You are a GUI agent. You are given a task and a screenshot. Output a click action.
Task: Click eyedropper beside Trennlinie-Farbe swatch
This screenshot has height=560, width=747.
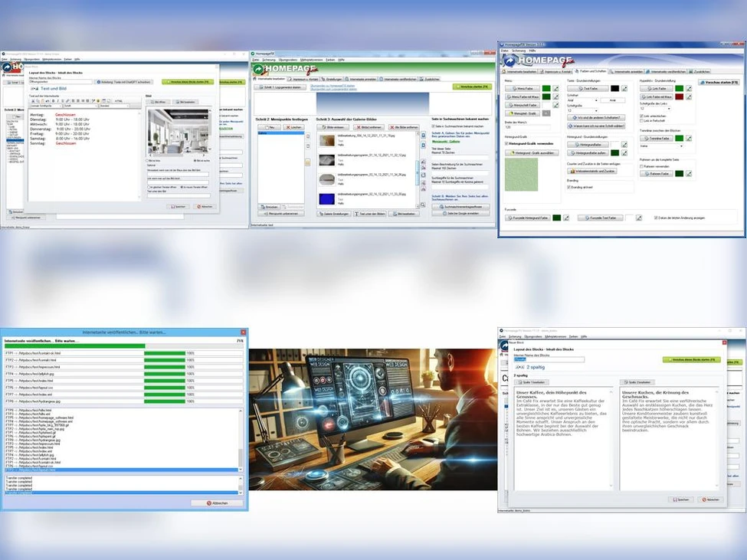pos(689,138)
